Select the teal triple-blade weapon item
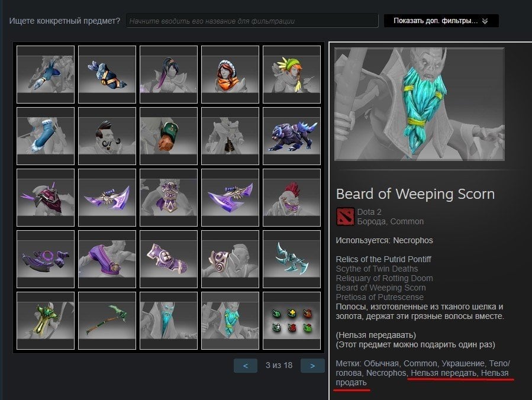 click(x=292, y=259)
